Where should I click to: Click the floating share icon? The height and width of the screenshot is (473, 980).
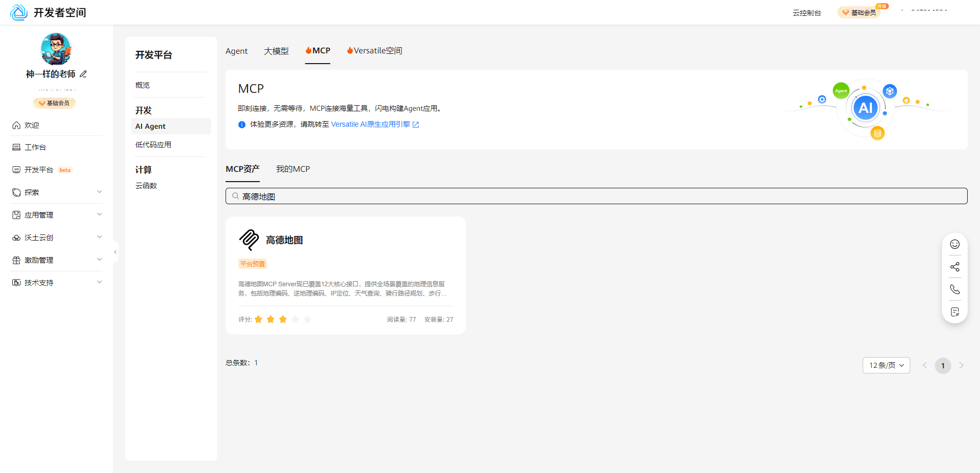pos(955,267)
